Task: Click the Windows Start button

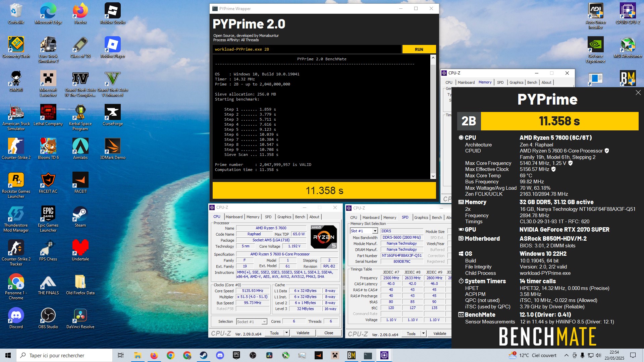Action: tap(8, 355)
